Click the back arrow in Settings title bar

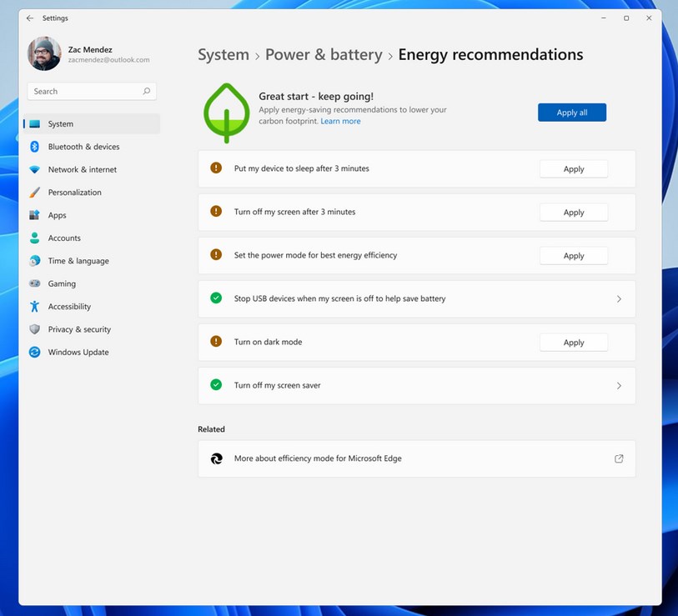click(30, 18)
